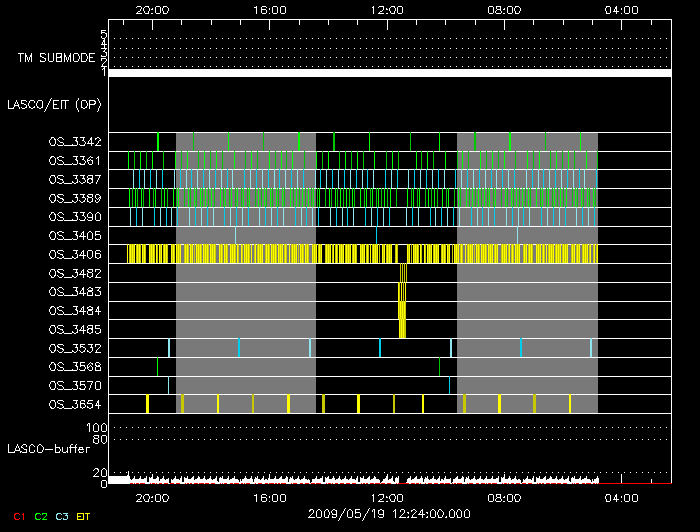Select the 04:00 tick on top axis
Viewport: 700px width, 532px height.
pyautogui.click(x=622, y=9)
